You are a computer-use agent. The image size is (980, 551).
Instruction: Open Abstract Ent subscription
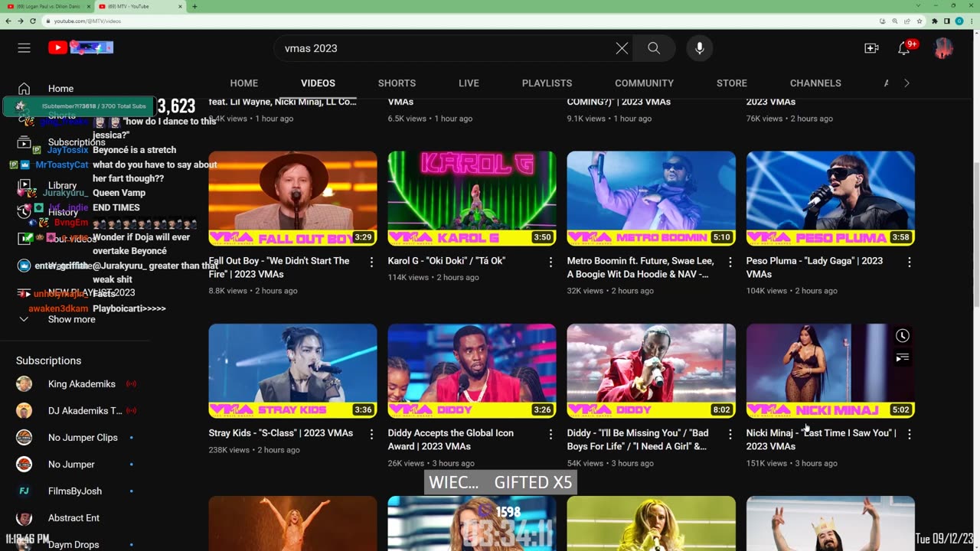74,518
